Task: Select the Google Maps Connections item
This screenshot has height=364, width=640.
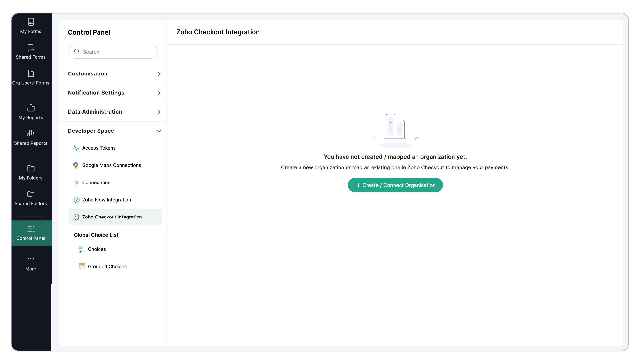Action: [x=111, y=165]
